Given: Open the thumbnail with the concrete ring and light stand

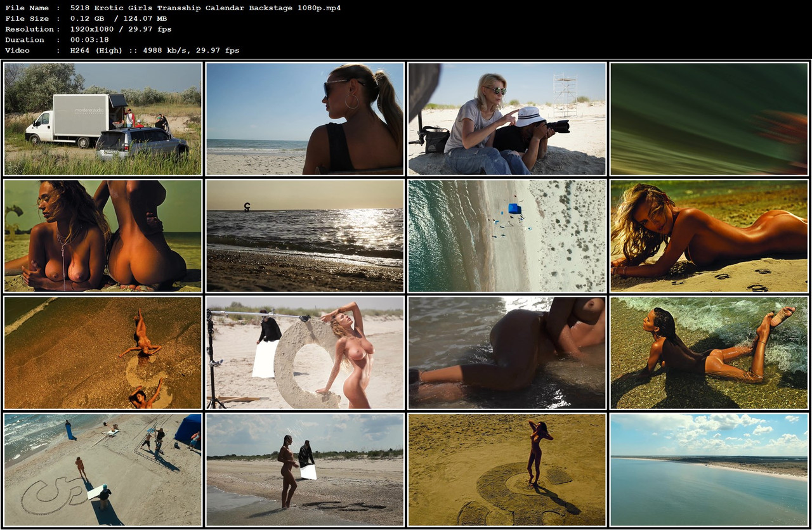Looking at the screenshot, I should tap(304, 352).
